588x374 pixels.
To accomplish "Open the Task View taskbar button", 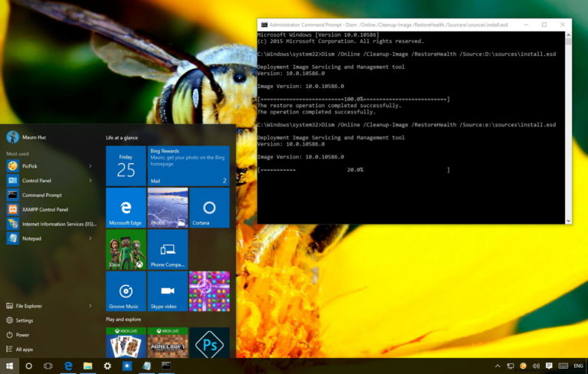I will click(x=47, y=366).
